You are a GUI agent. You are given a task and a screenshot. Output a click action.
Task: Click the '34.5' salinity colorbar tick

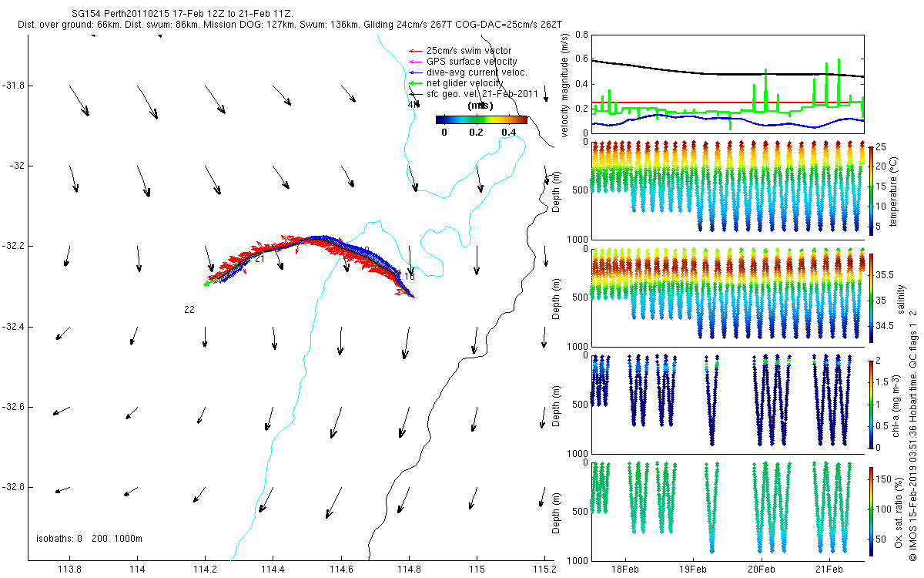tap(885, 326)
